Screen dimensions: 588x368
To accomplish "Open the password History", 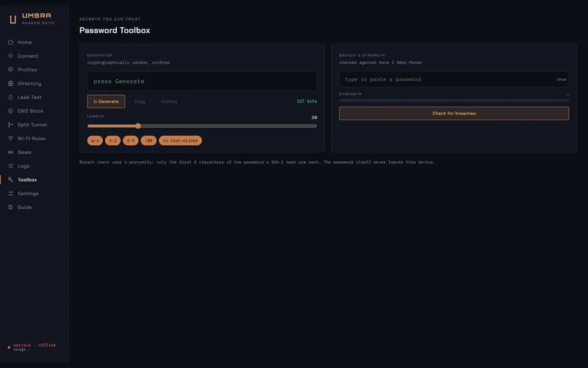I will [x=169, y=102].
